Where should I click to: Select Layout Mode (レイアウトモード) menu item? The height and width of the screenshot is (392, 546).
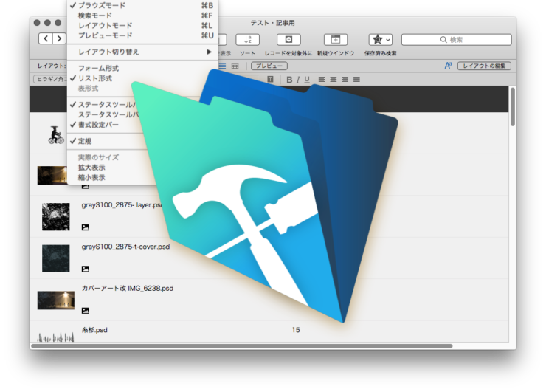tap(142, 25)
